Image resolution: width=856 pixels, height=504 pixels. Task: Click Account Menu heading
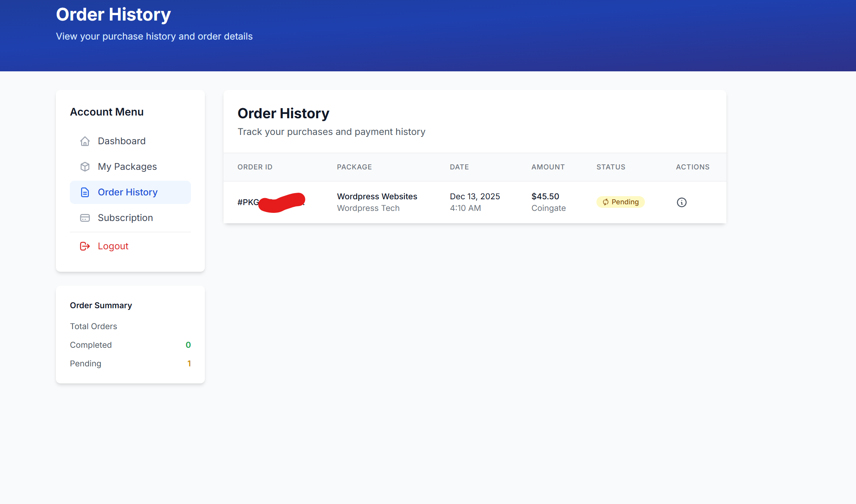click(107, 112)
